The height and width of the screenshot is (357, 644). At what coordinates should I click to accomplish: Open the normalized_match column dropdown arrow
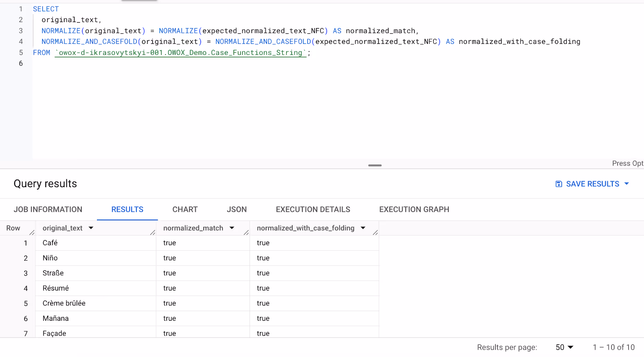(x=232, y=228)
